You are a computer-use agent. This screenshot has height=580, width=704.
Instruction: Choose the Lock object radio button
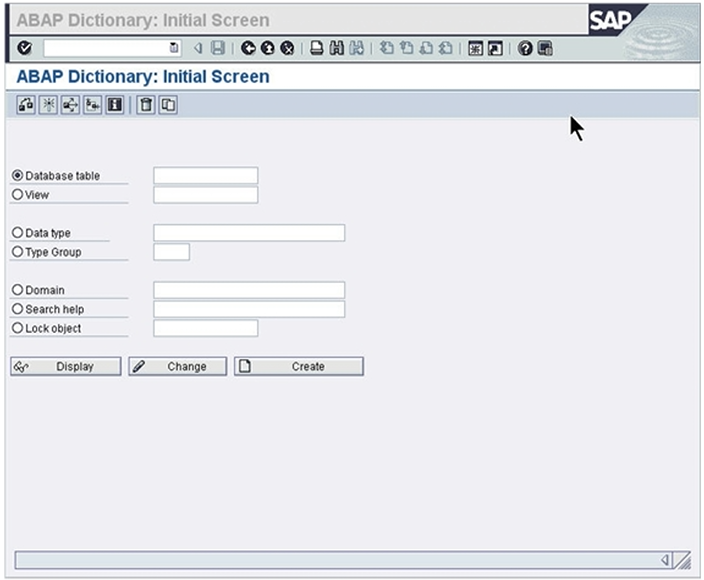point(17,328)
